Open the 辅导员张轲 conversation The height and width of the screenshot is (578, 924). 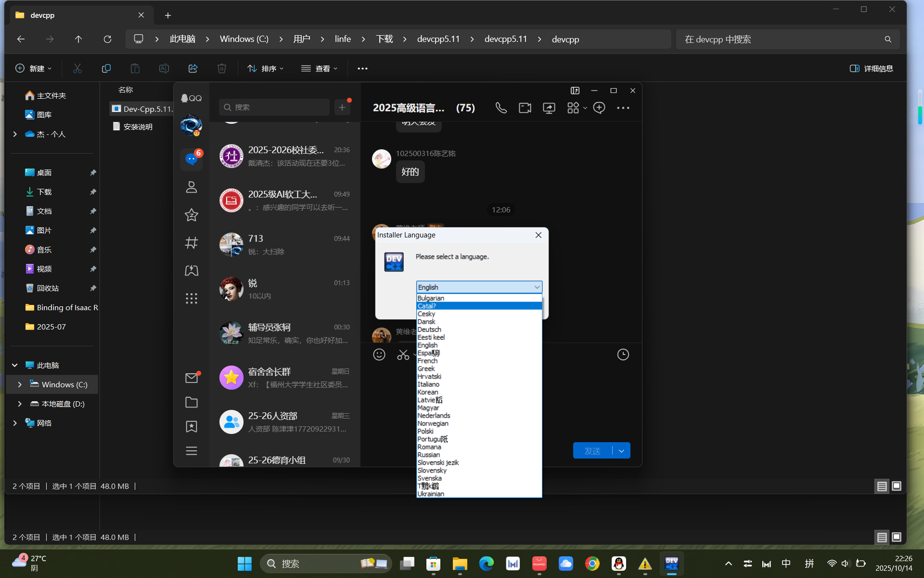click(284, 333)
